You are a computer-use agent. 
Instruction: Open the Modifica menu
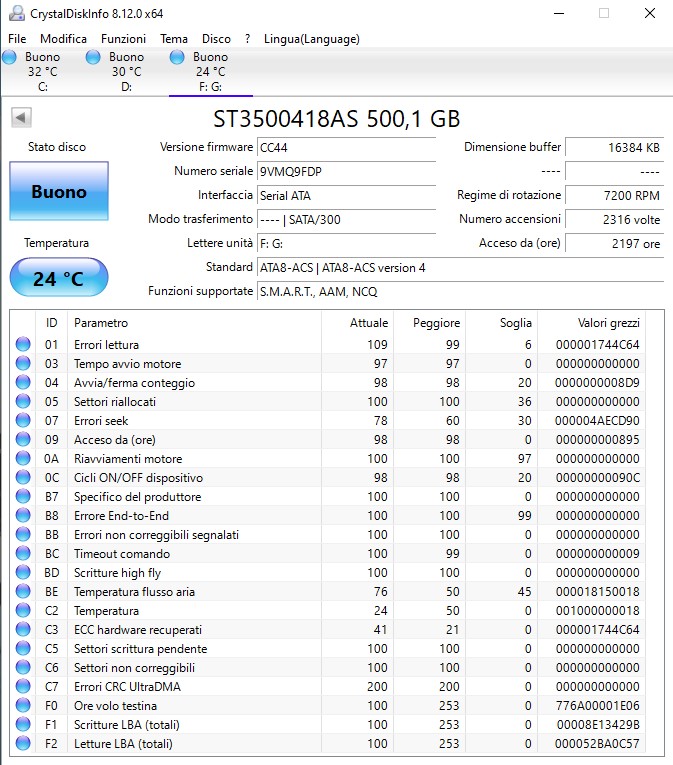point(63,39)
